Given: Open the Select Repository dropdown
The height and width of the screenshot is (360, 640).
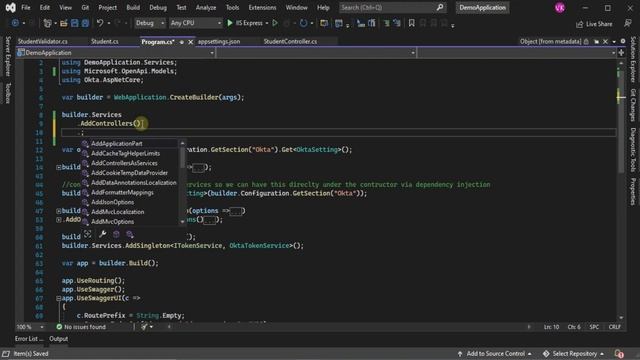Looking at the screenshot, I should 573,353.
